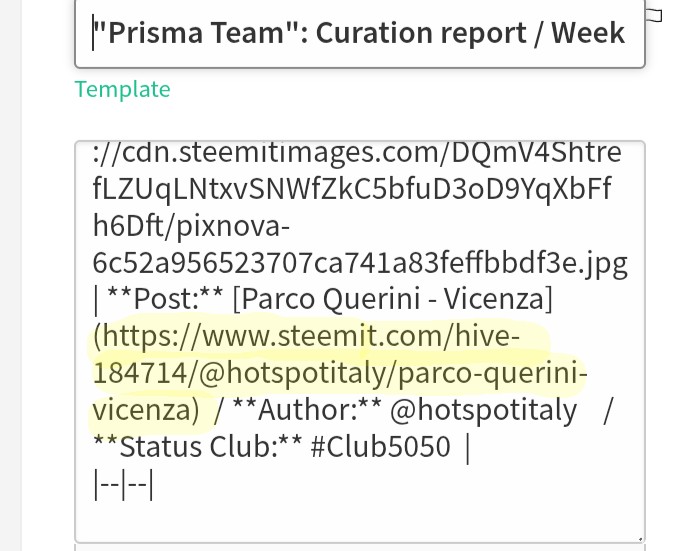The height and width of the screenshot is (551, 696).
Task: Click the word "Prisma" in the title
Action: coord(154,33)
